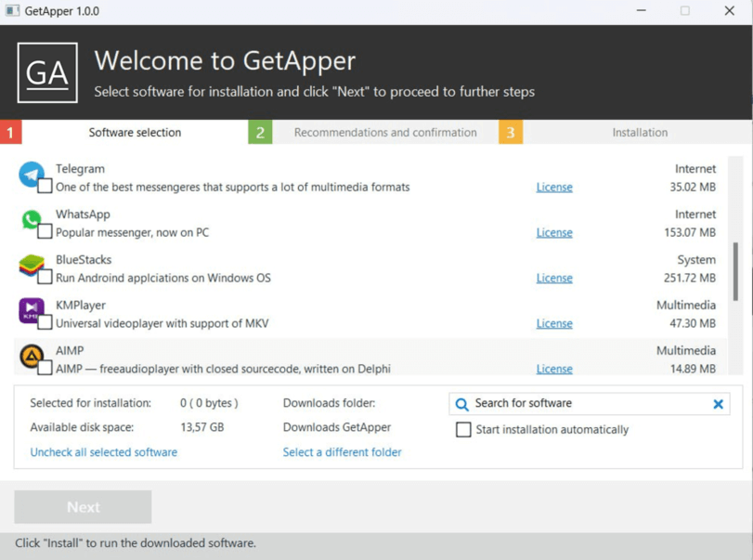The image size is (753, 560).
Task: Check the Telegram checkbox
Action: 45,186
